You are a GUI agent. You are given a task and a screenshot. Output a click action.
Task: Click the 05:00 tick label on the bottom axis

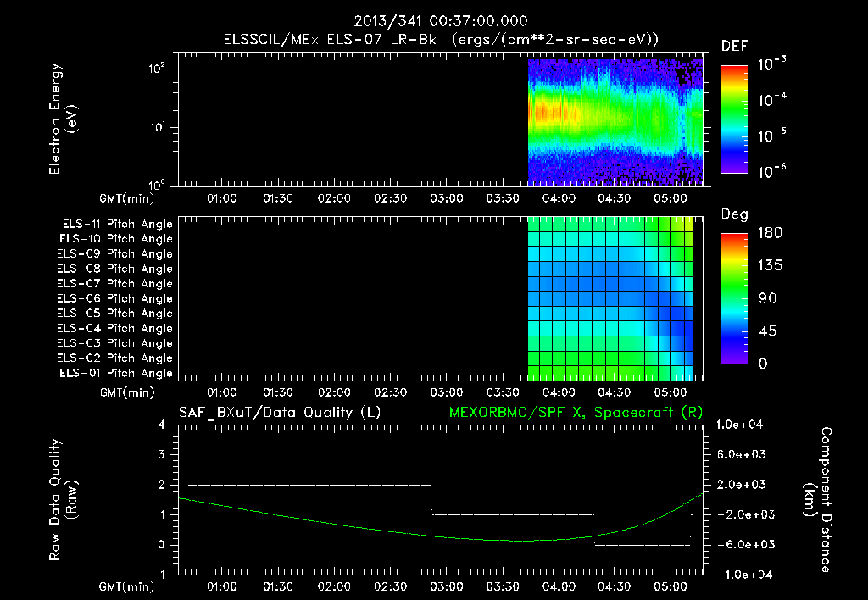(x=670, y=586)
